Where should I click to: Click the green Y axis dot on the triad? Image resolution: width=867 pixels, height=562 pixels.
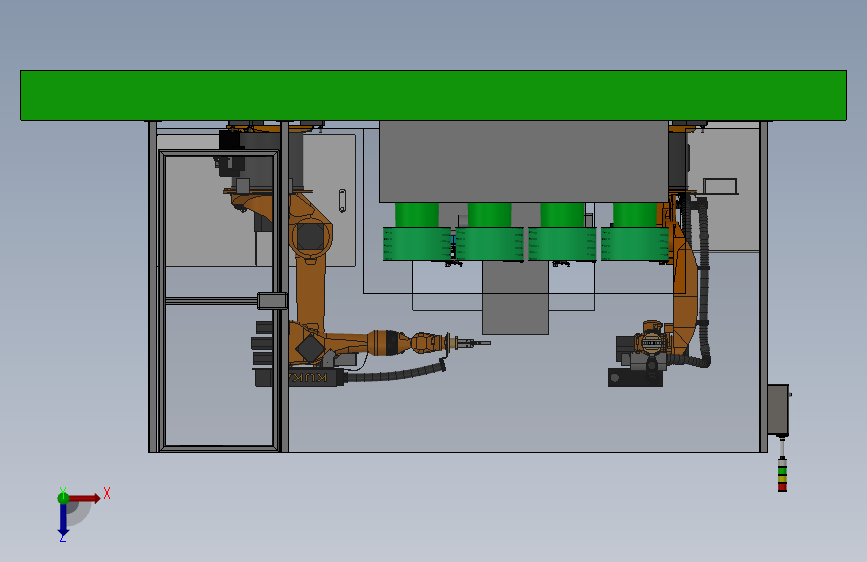click(x=63, y=498)
